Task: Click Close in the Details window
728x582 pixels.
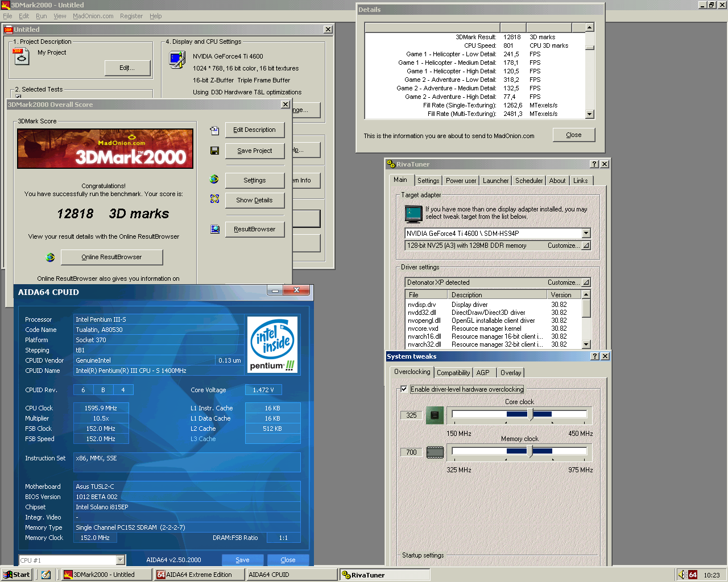Action: coord(574,135)
